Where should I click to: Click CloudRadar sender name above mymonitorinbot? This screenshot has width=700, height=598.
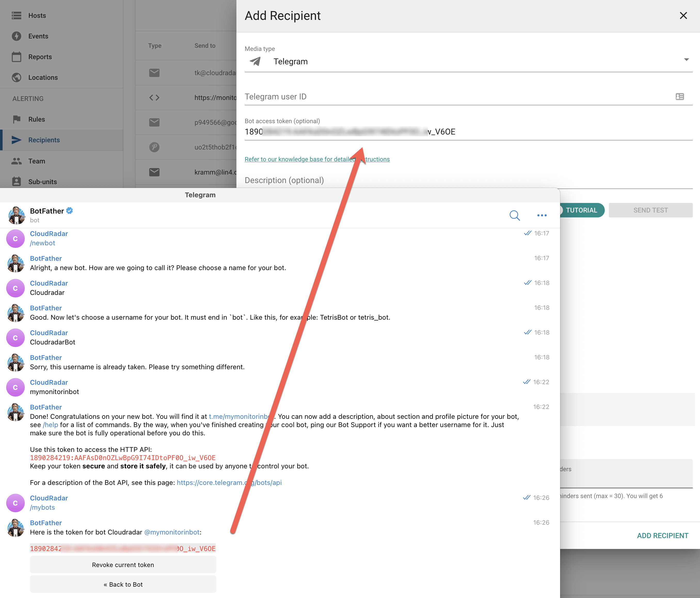[49, 382]
